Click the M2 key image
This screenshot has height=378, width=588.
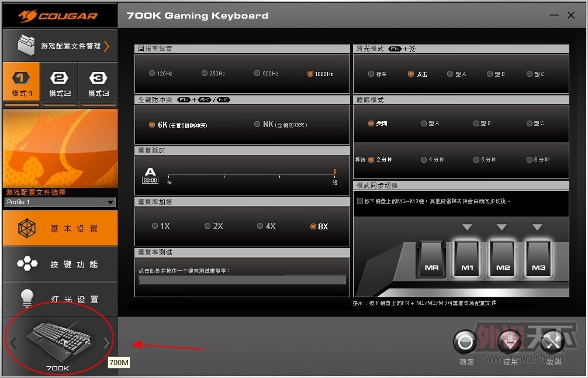pyautogui.click(x=503, y=260)
